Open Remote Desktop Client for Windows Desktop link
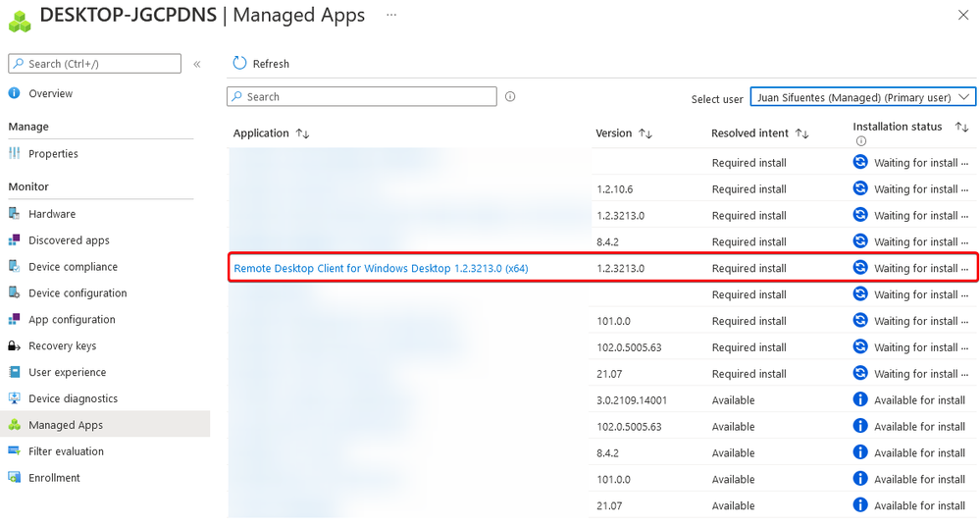980x526 pixels. [x=381, y=268]
